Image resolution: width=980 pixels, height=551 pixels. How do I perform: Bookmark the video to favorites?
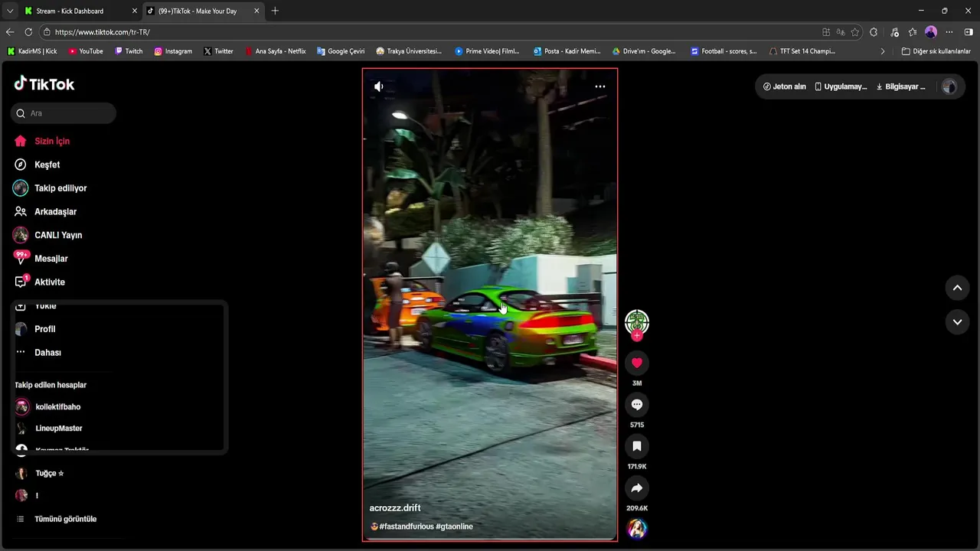pyautogui.click(x=637, y=446)
